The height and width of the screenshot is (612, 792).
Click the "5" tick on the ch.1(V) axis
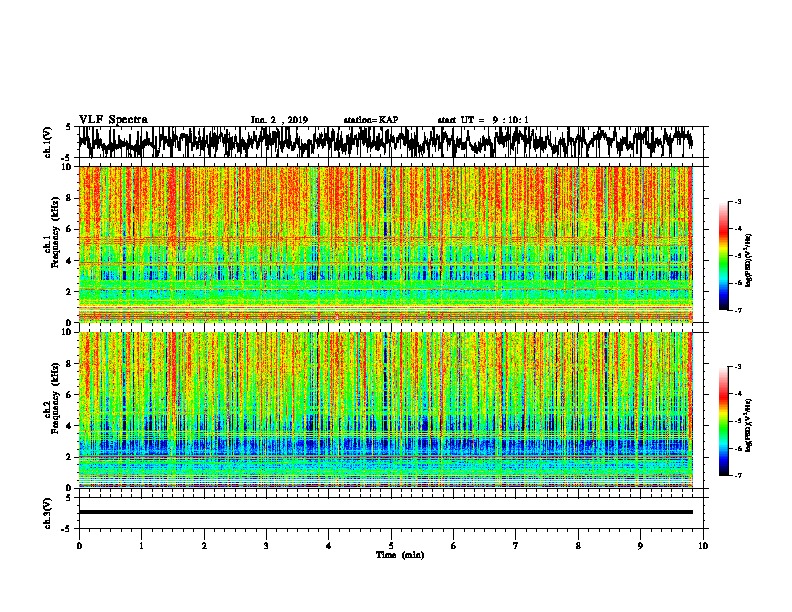(x=68, y=127)
